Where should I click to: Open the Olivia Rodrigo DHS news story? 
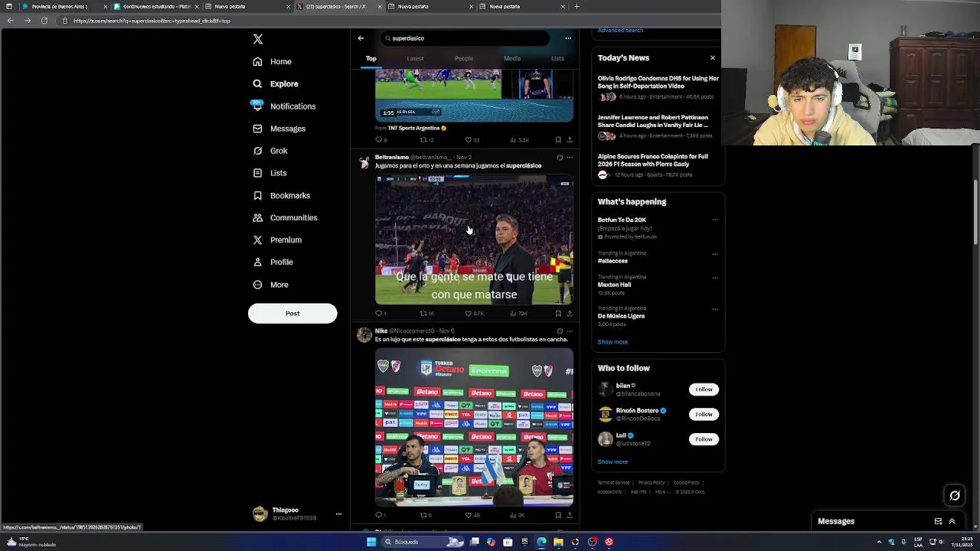[x=658, y=87]
